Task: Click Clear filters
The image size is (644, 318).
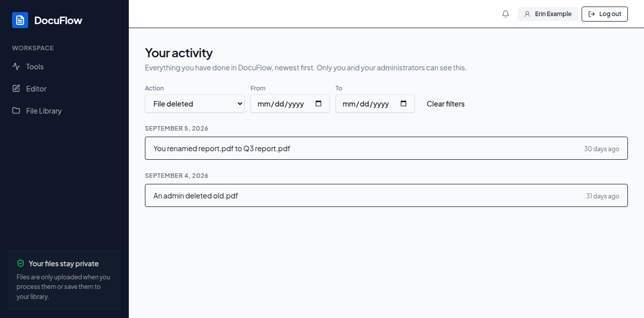Action: click(446, 103)
